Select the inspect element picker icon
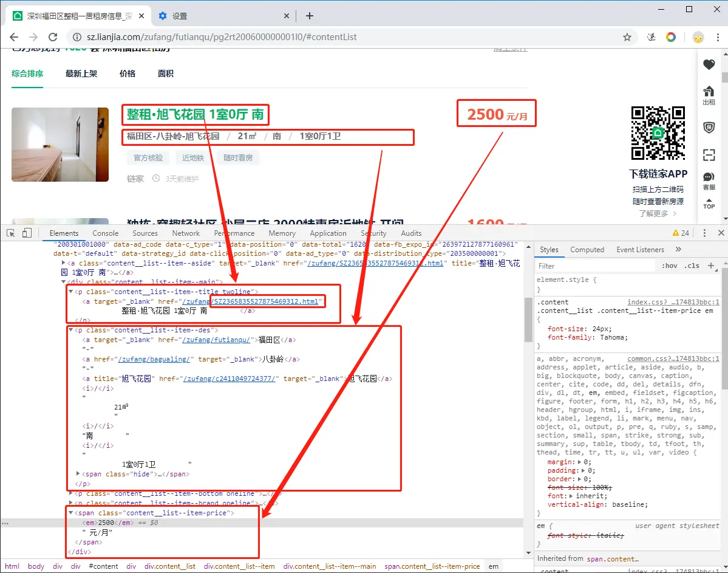Viewport: 728px width, 573px height. point(11,233)
